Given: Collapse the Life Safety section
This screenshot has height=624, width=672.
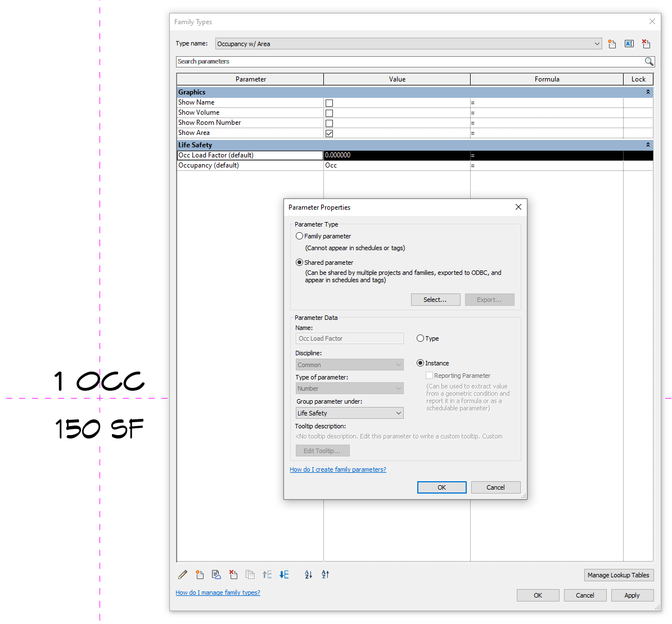Looking at the screenshot, I should point(647,144).
